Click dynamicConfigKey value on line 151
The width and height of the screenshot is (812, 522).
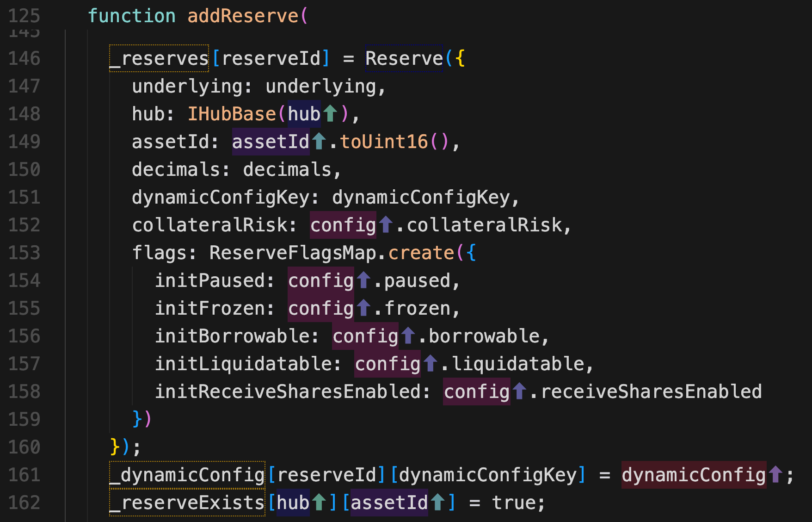click(421, 197)
